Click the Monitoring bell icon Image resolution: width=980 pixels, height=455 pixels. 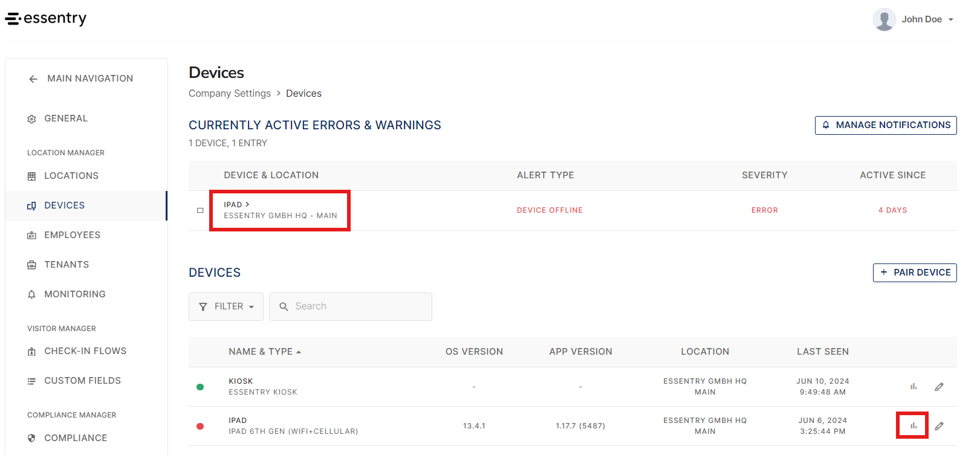(31, 295)
